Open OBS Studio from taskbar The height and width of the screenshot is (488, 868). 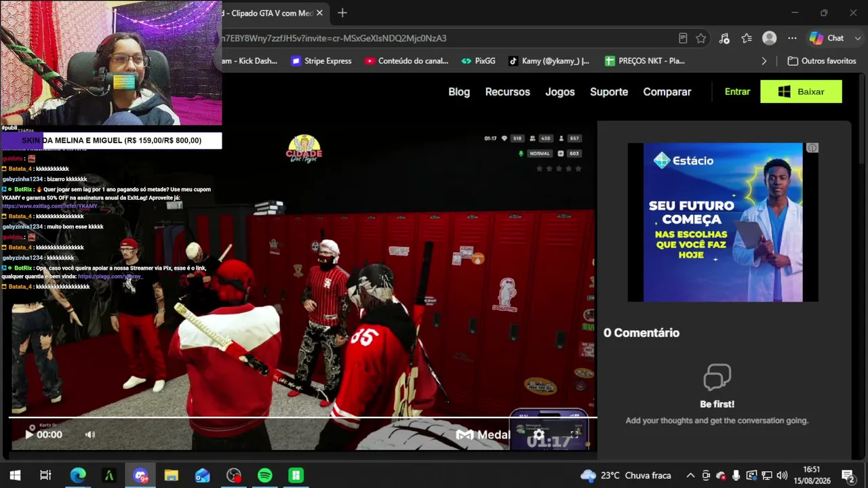point(234,476)
